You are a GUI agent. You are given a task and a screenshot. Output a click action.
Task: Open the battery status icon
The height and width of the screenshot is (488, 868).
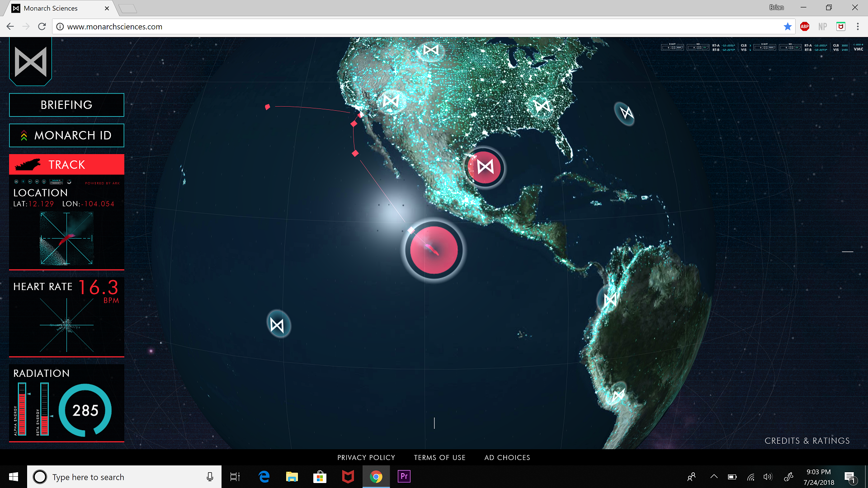(x=732, y=477)
